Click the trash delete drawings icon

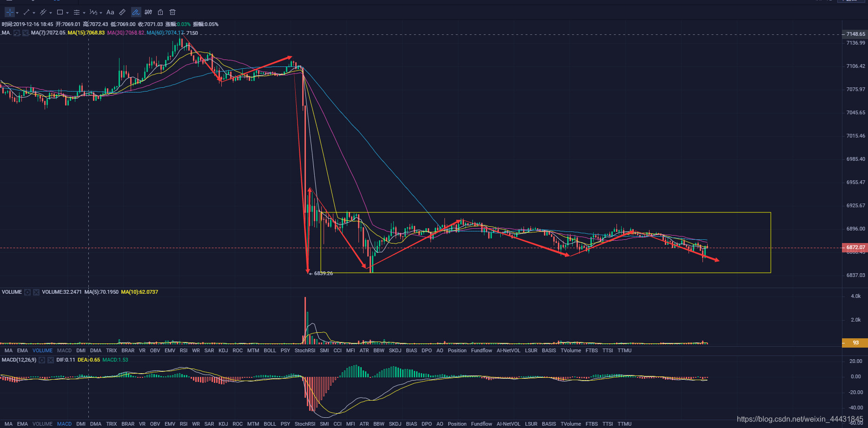click(172, 13)
